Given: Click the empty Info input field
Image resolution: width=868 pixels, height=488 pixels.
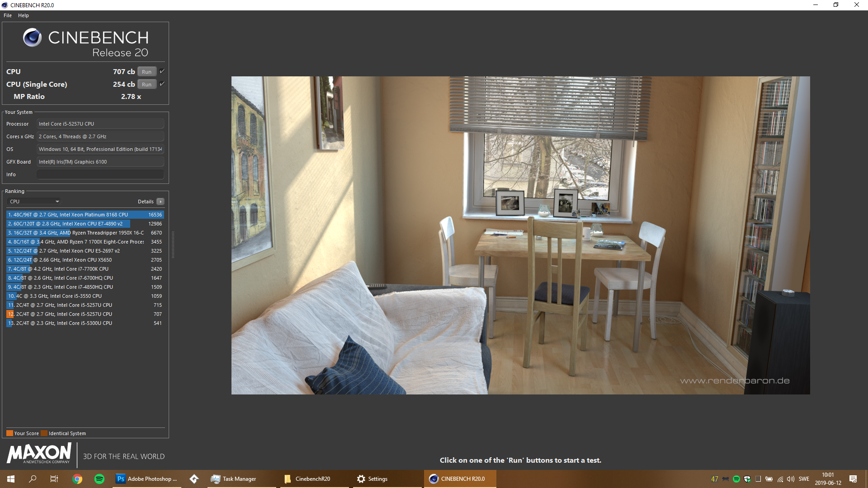Looking at the screenshot, I should click(100, 174).
